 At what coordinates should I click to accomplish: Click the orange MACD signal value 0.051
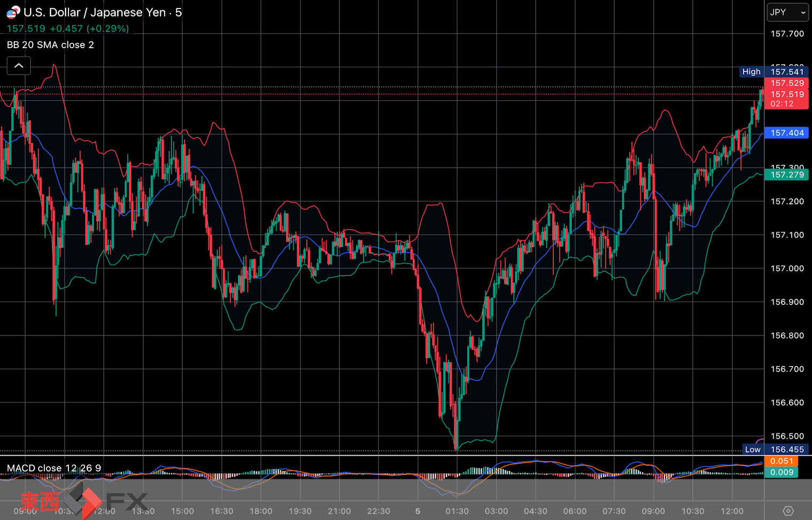coord(781,461)
